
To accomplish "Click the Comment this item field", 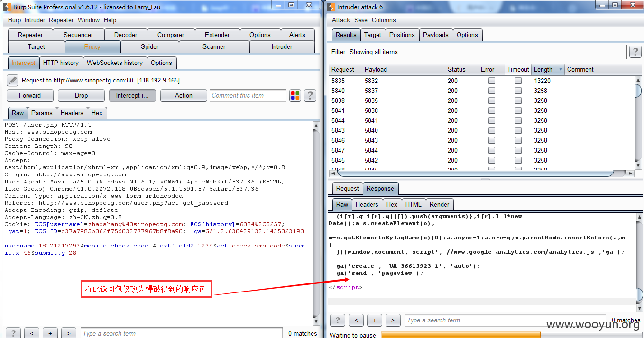I will click(248, 95).
